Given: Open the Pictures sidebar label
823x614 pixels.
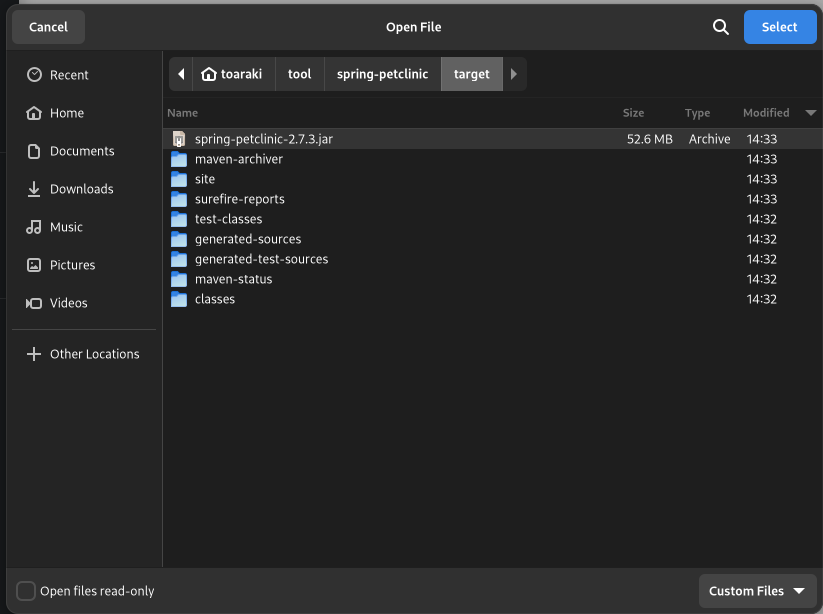Looking at the screenshot, I should coord(73,265).
